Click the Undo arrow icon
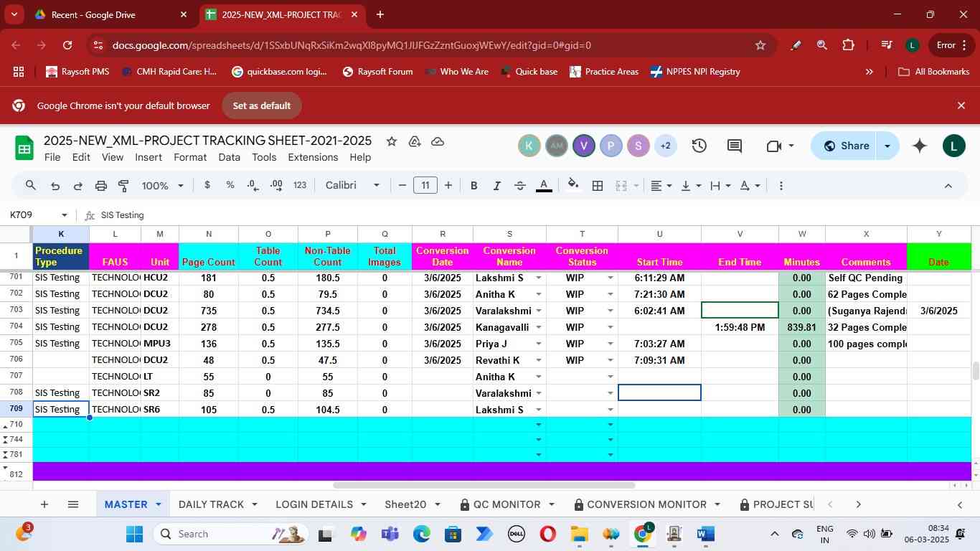The width and height of the screenshot is (980, 551). [x=55, y=186]
